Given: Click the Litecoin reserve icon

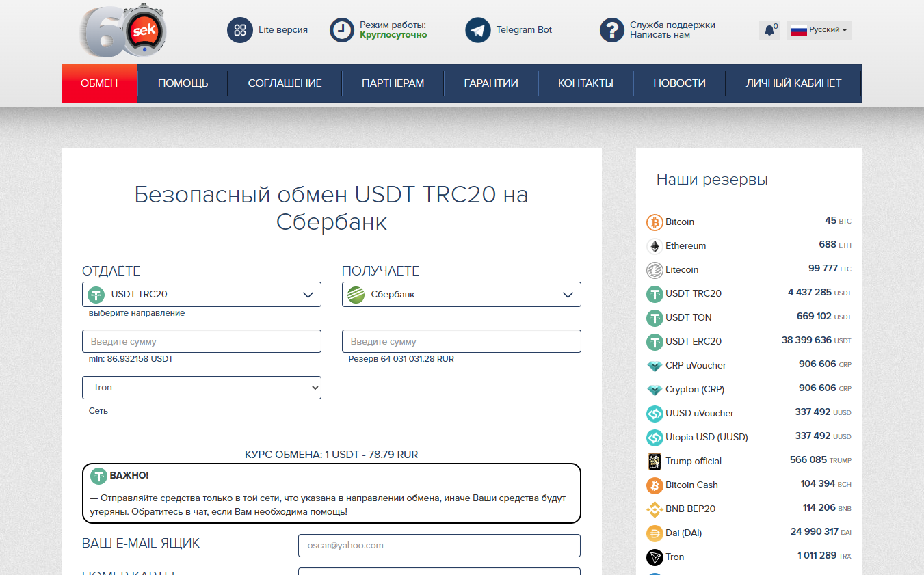Looking at the screenshot, I should 655,270.
